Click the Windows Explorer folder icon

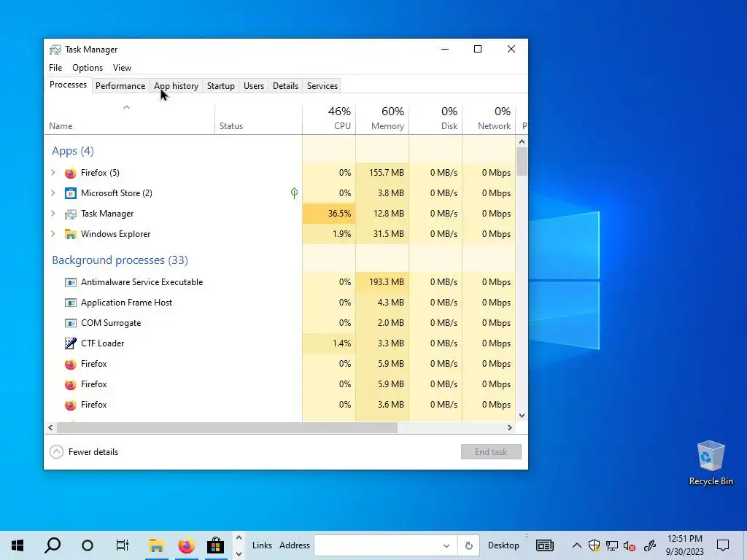[71, 234]
